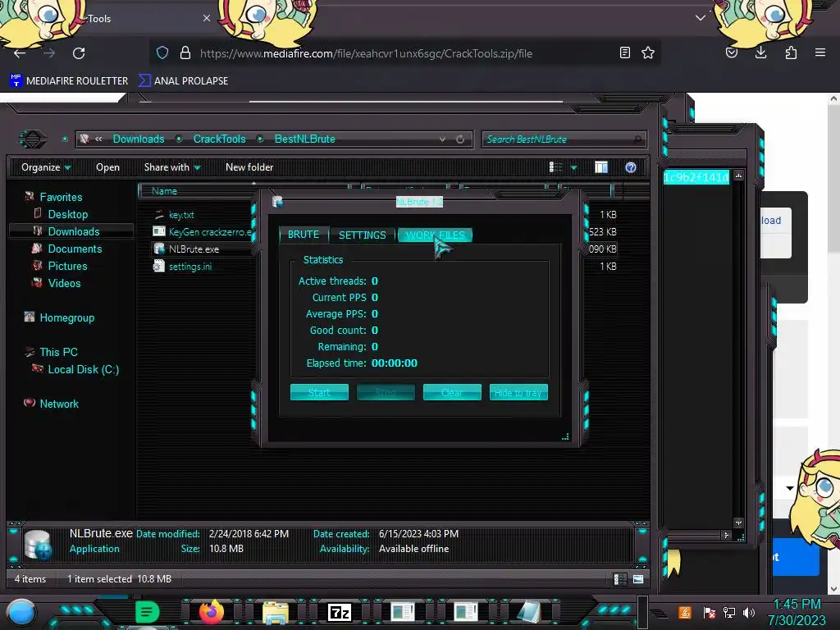The height and width of the screenshot is (630, 840).
Task: Switch to large icons view in the status bar
Action: [638, 579]
